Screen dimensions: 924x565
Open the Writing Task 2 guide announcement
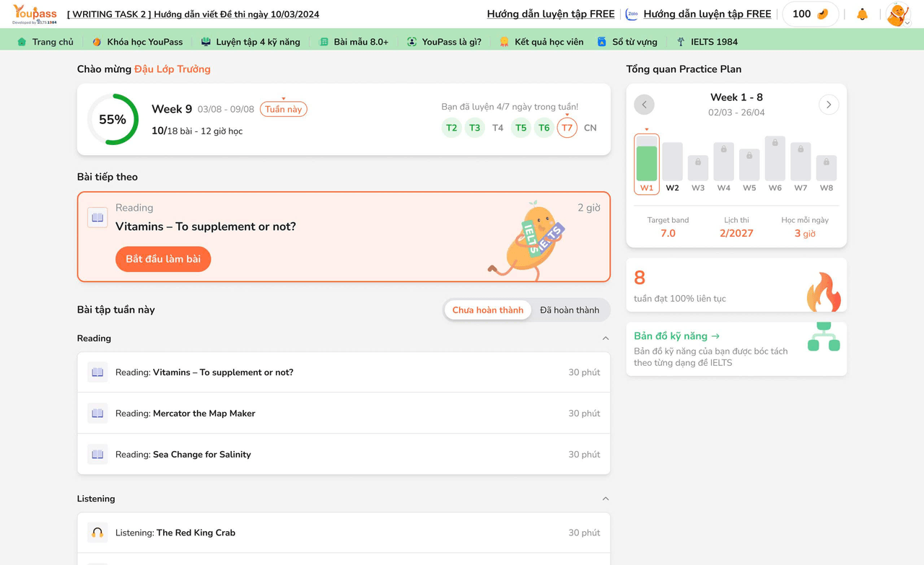coord(193,14)
